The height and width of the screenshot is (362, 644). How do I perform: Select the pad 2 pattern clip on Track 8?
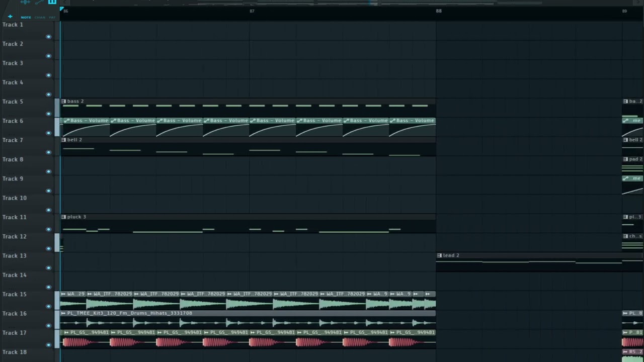point(633,165)
